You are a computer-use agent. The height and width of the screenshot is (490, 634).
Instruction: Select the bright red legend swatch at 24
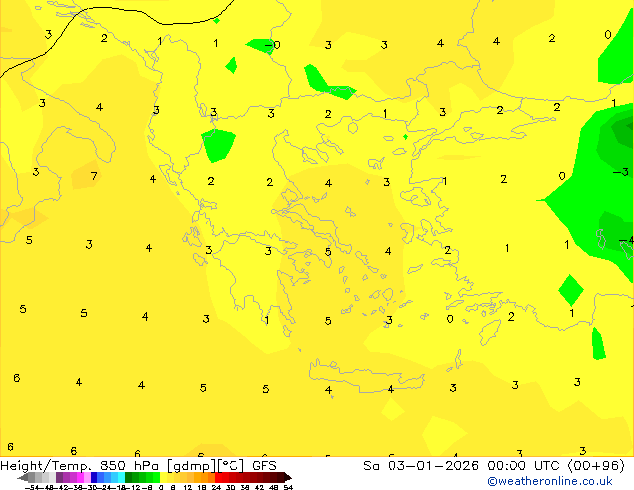click(218, 477)
